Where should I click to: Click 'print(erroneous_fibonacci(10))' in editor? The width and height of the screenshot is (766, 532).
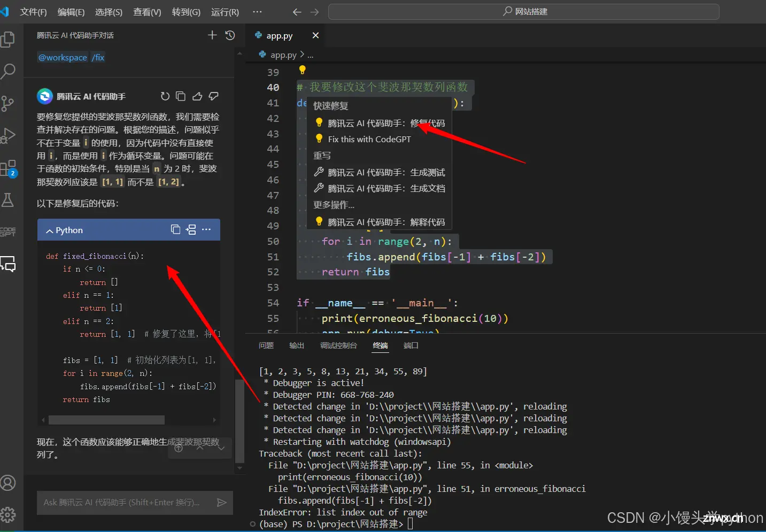(x=415, y=318)
